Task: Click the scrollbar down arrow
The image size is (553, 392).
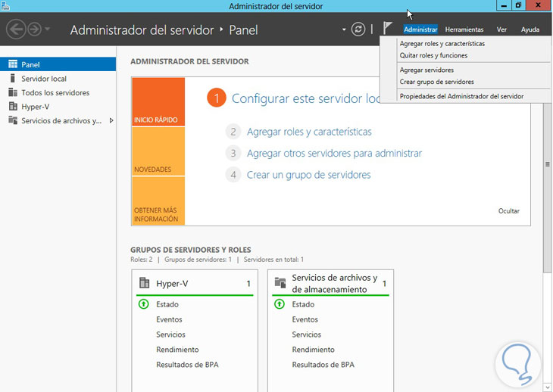Action: [x=548, y=387]
